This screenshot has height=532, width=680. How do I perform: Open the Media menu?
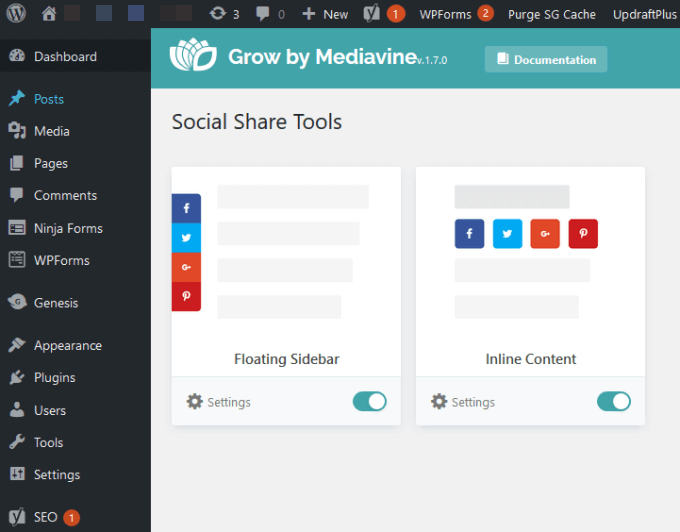click(52, 131)
